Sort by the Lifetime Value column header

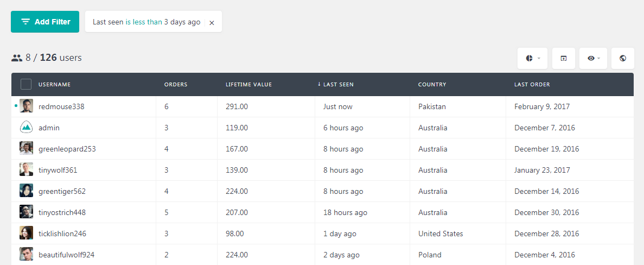pyautogui.click(x=249, y=85)
